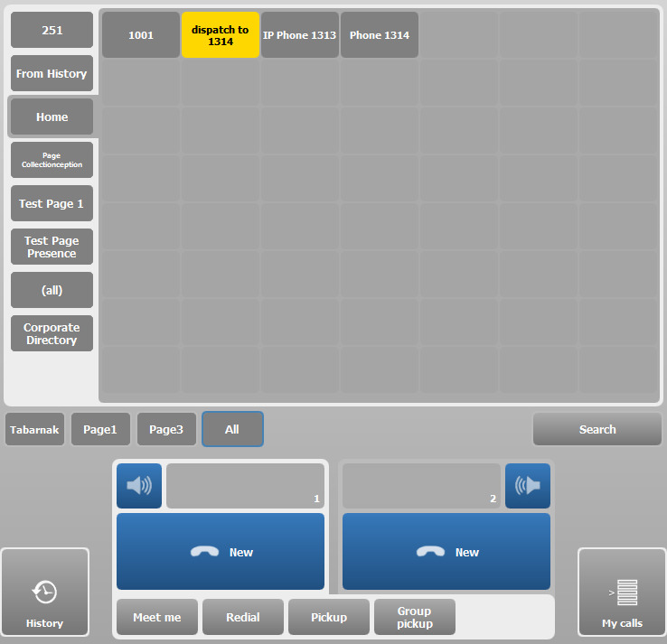
Task: Select the (all) sidebar page
Action: (x=52, y=290)
